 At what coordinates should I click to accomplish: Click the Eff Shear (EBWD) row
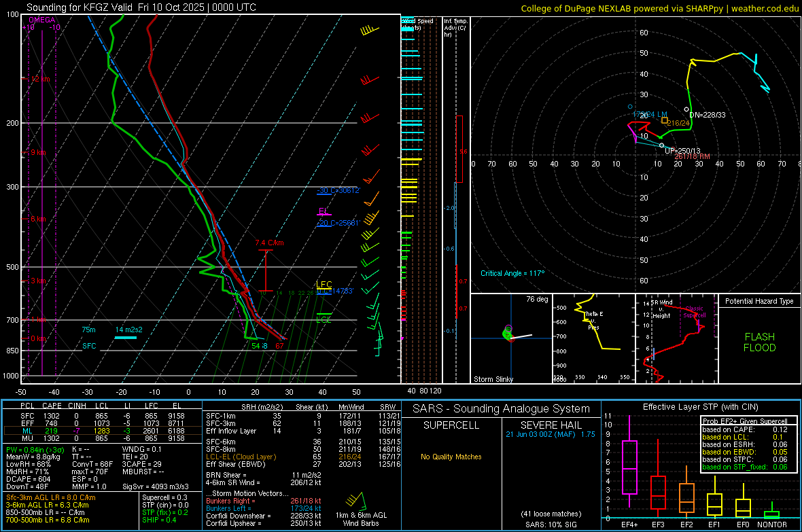[x=303, y=465]
